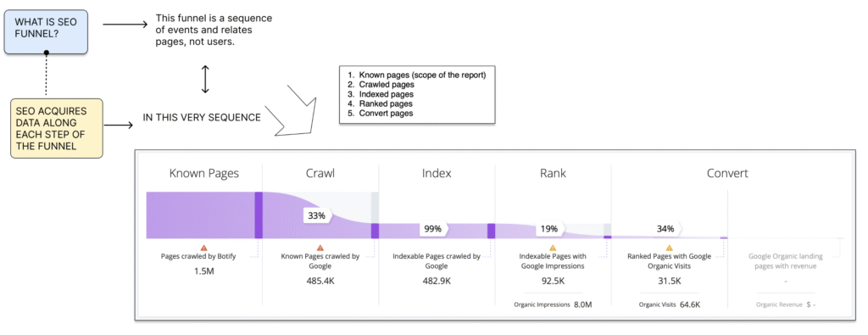Open the Convert funnel column header
This screenshot has width=868, height=335.
point(727,173)
